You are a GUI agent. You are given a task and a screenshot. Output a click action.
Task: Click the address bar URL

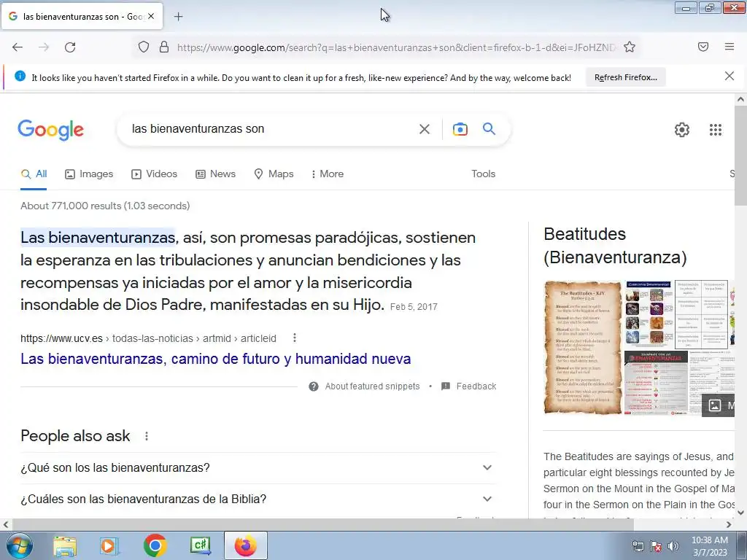coord(396,47)
